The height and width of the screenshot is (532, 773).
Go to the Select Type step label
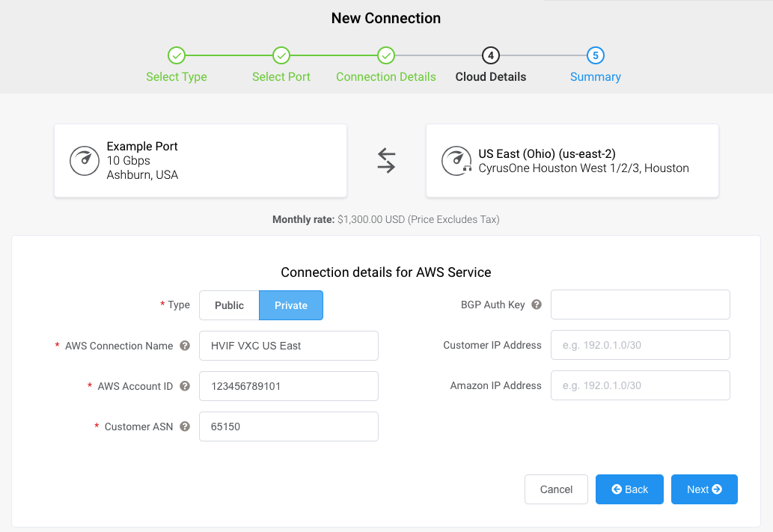point(177,77)
